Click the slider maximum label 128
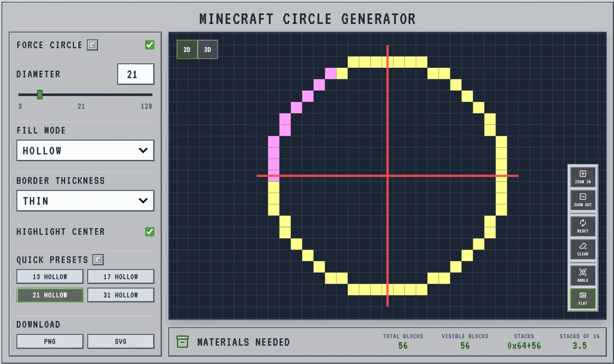 146,106
